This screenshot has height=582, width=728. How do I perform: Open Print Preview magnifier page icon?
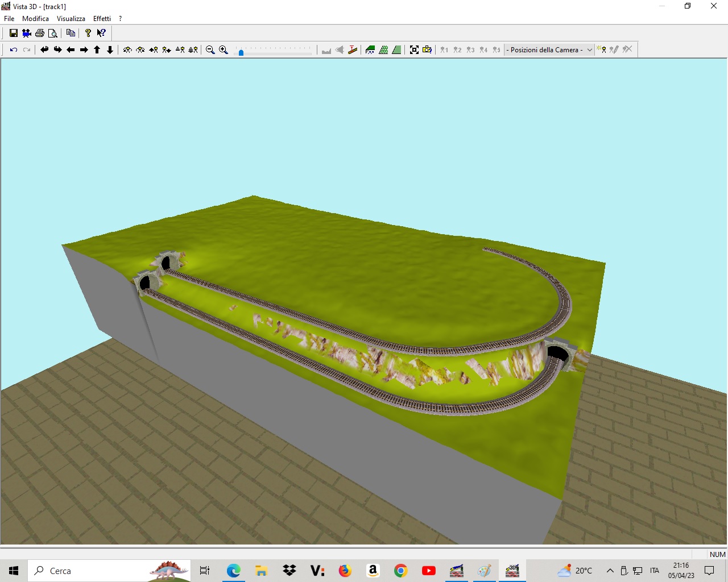point(53,33)
